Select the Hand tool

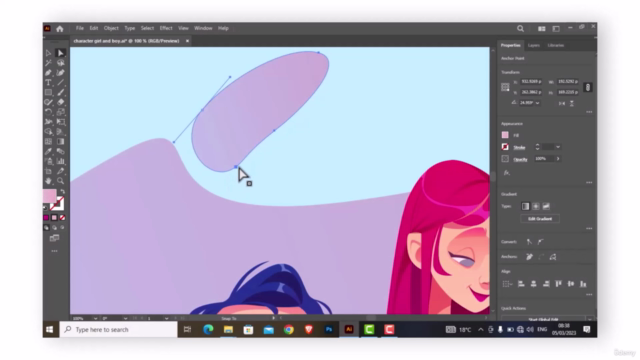click(49, 181)
